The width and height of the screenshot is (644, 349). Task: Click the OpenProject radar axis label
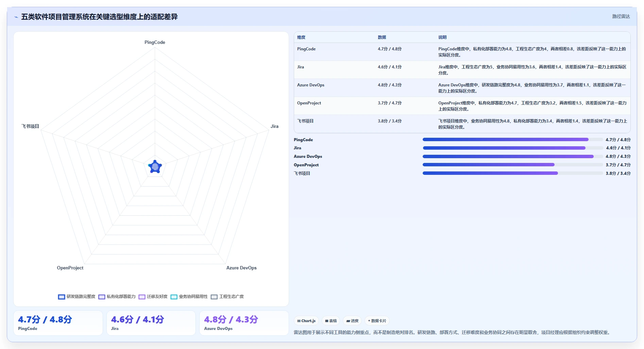(70, 268)
